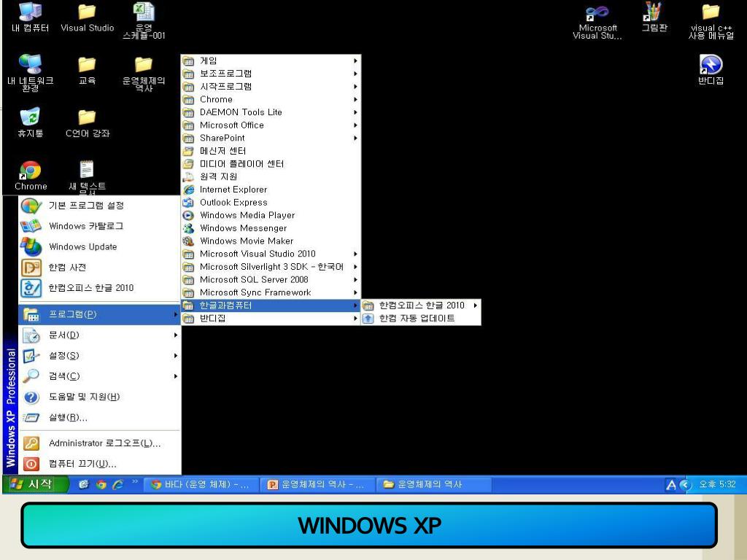Expand the SharePoint program group
747x560 pixels.
271,138
